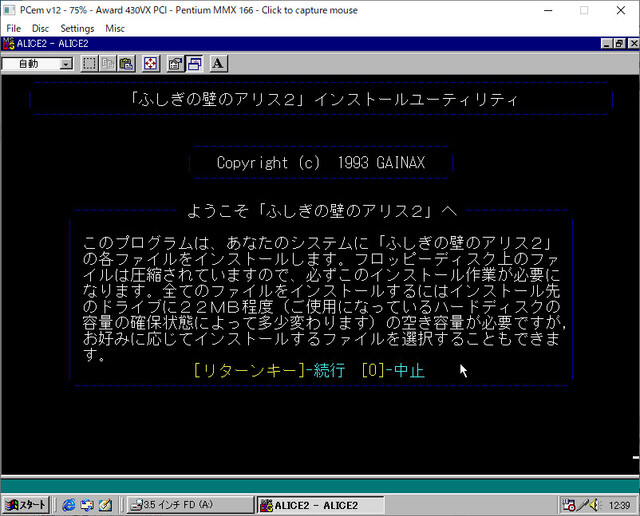Close the PCem emulator window
Image resolution: width=640 pixels, height=516 pixels.
click(620, 10)
